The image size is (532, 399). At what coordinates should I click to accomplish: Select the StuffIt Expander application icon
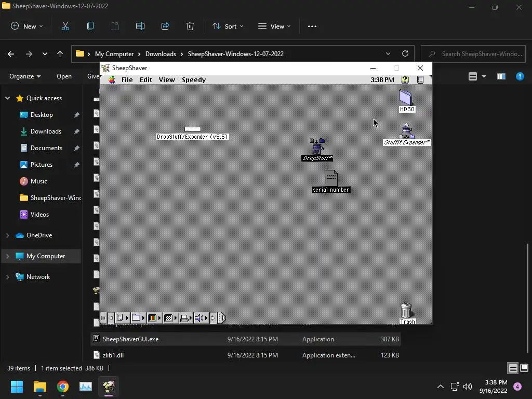(x=407, y=135)
